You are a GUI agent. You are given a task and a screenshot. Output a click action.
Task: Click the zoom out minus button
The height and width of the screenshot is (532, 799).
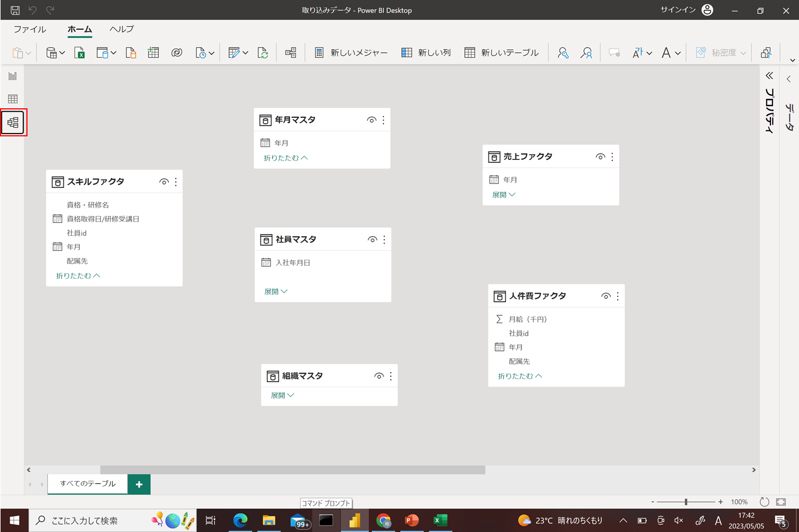click(652, 502)
